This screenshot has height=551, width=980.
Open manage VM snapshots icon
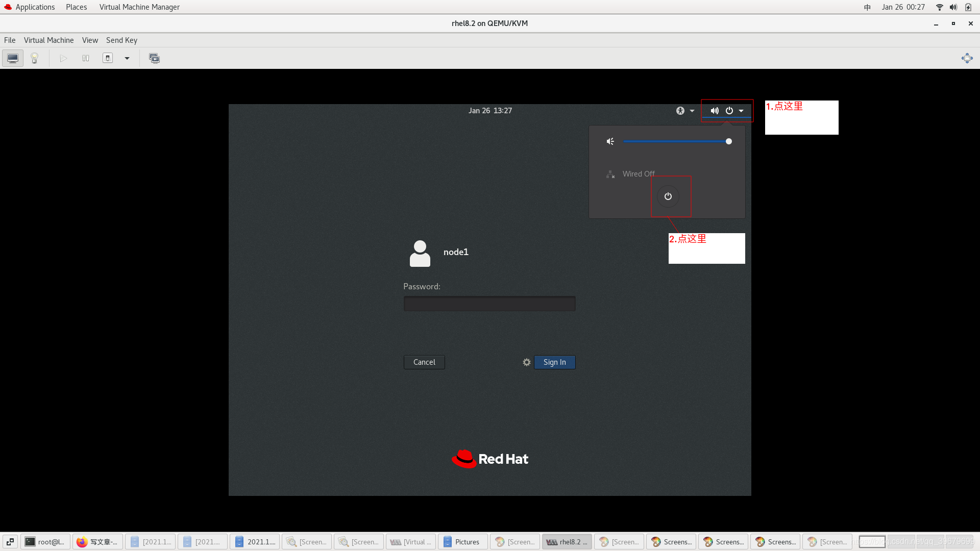tap(154, 58)
